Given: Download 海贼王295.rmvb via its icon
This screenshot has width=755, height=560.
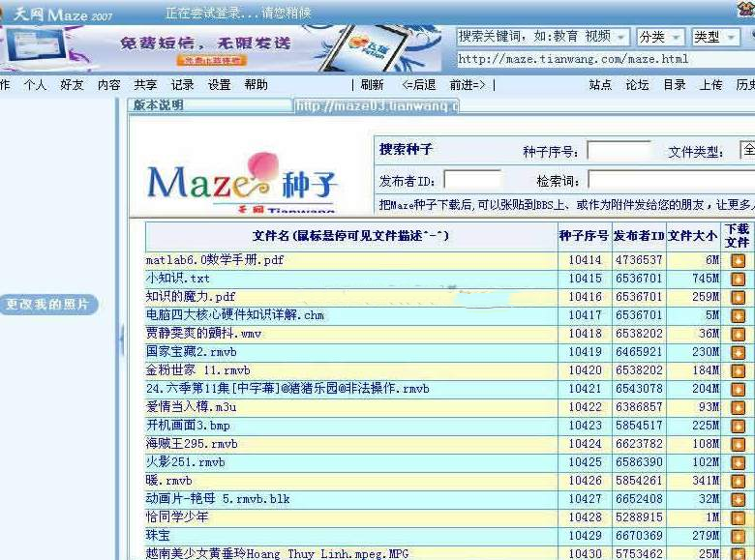Looking at the screenshot, I should (x=738, y=445).
